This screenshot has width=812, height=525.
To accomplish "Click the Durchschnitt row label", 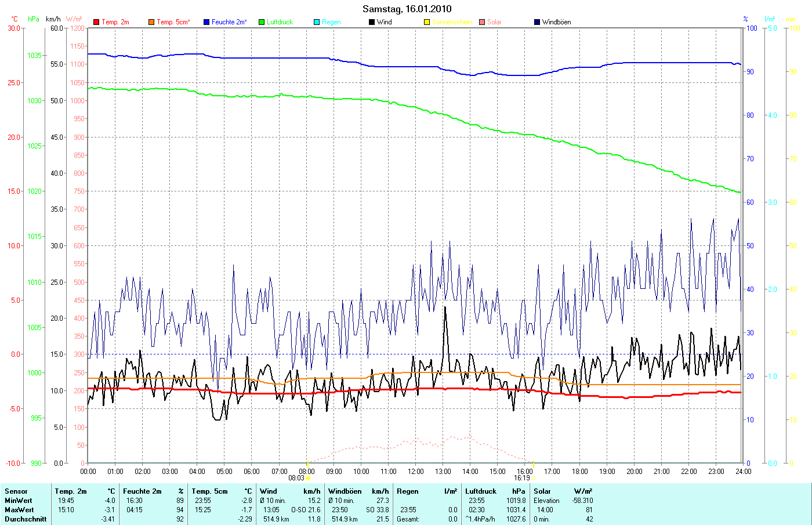I will [26, 519].
